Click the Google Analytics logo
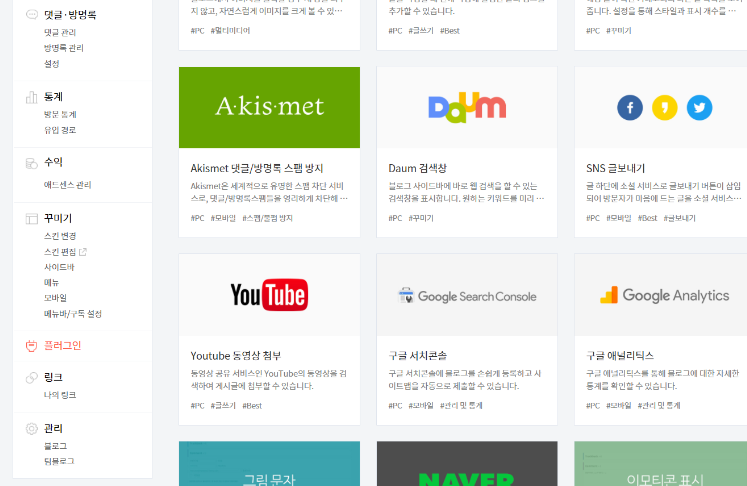Image resolution: width=747 pixels, height=486 pixels. pyautogui.click(x=665, y=295)
